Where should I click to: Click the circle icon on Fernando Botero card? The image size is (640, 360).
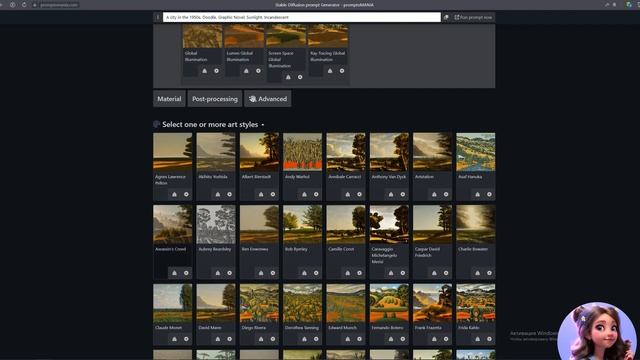point(402,339)
